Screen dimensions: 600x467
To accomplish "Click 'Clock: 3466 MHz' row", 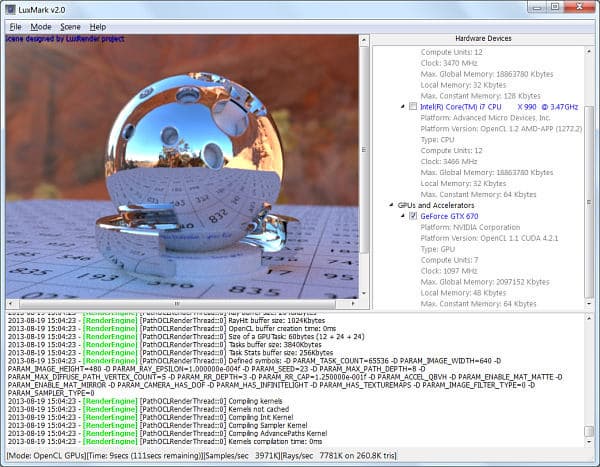I will [449, 162].
